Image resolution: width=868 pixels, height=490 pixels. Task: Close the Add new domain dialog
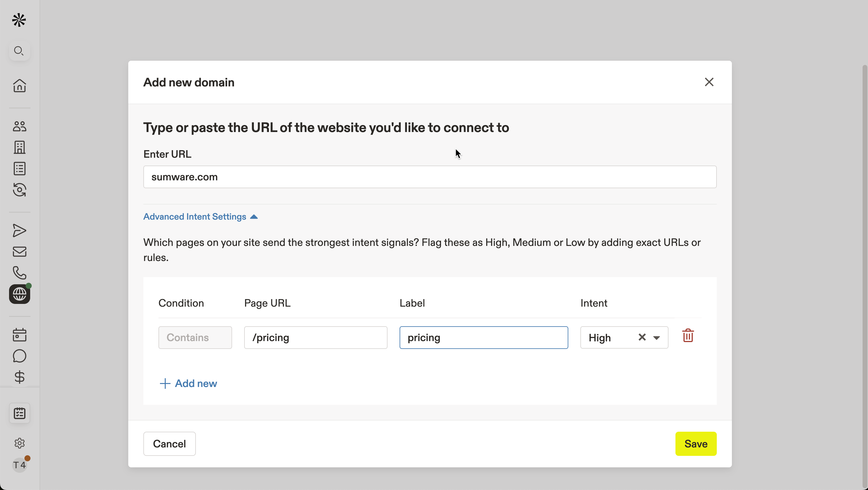(x=709, y=82)
